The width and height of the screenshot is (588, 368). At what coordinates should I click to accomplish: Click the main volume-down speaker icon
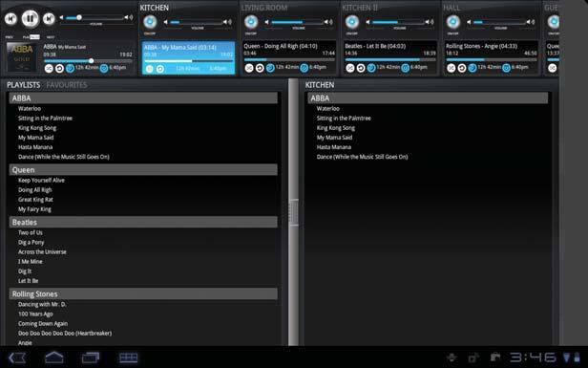click(61, 17)
